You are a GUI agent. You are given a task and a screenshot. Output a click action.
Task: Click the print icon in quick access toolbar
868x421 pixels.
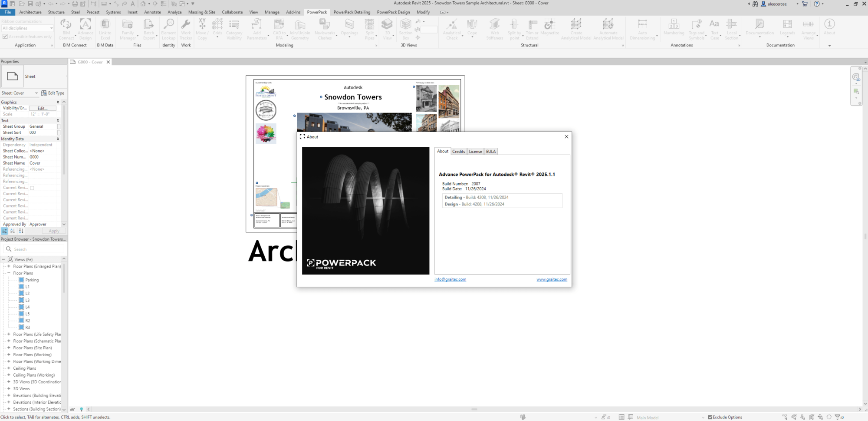point(75,3)
